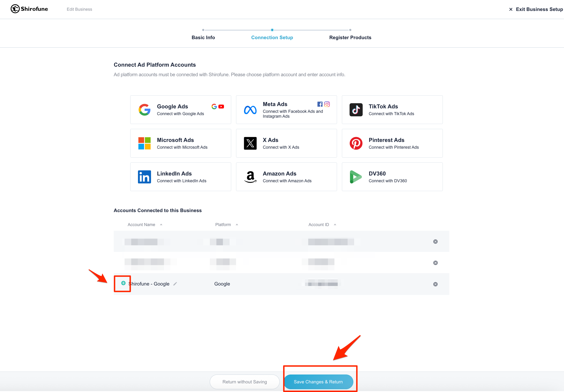Edit the Shirofune - Google account name with the pencil

click(x=175, y=284)
